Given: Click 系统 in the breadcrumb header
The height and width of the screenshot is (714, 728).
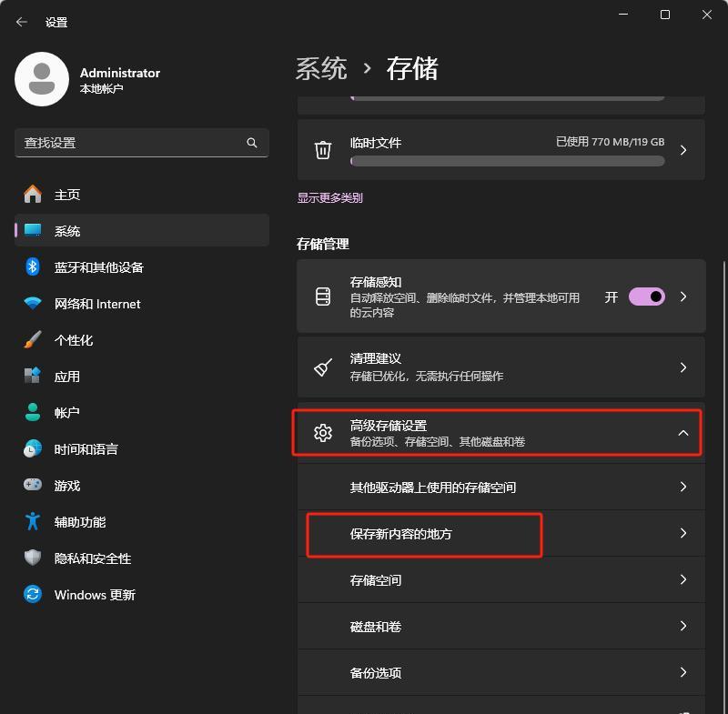Looking at the screenshot, I should point(321,69).
